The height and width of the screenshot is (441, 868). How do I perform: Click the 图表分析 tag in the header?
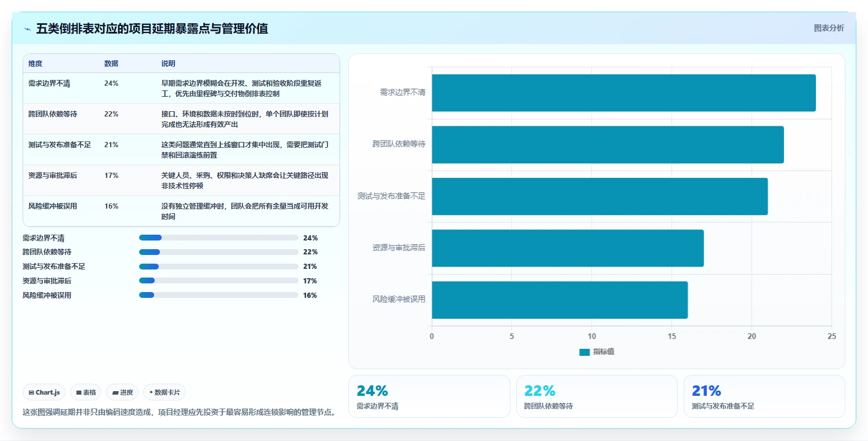829,28
